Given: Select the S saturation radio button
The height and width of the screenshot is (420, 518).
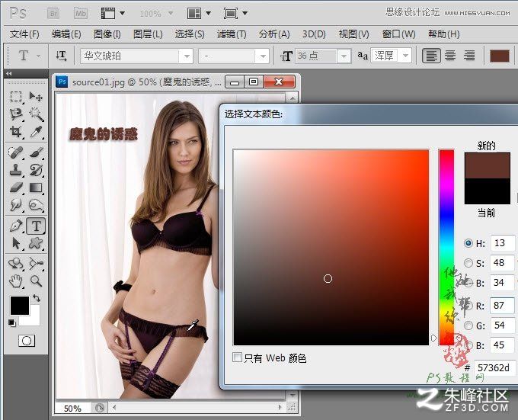Looking at the screenshot, I should point(468,263).
